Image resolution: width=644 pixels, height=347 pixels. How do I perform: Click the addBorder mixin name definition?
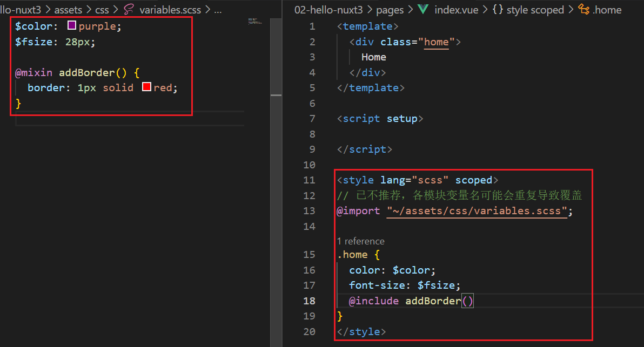[87, 73]
